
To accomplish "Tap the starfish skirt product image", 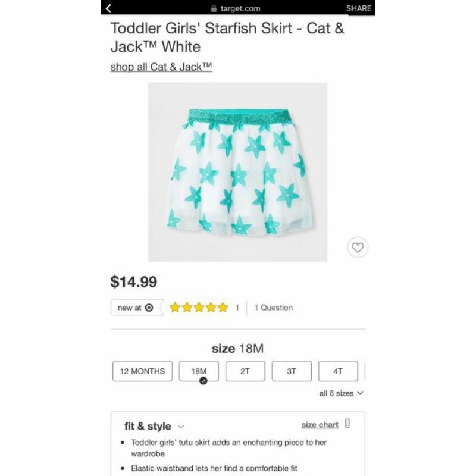I will pos(238,172).
